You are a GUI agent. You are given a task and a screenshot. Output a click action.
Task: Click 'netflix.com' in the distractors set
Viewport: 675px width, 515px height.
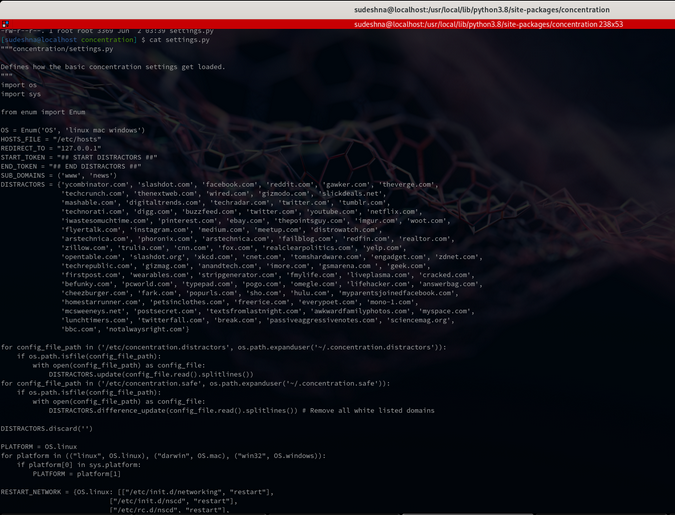coord(393,211)
